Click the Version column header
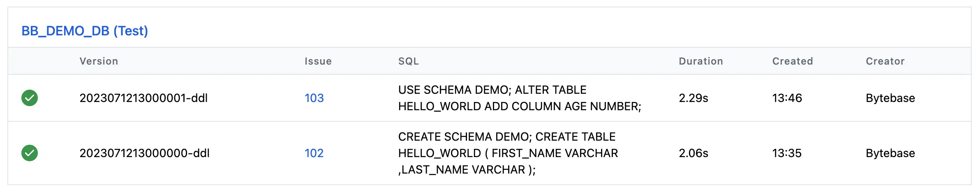Screen dimensions: 980x190 [x=99, y=61]
